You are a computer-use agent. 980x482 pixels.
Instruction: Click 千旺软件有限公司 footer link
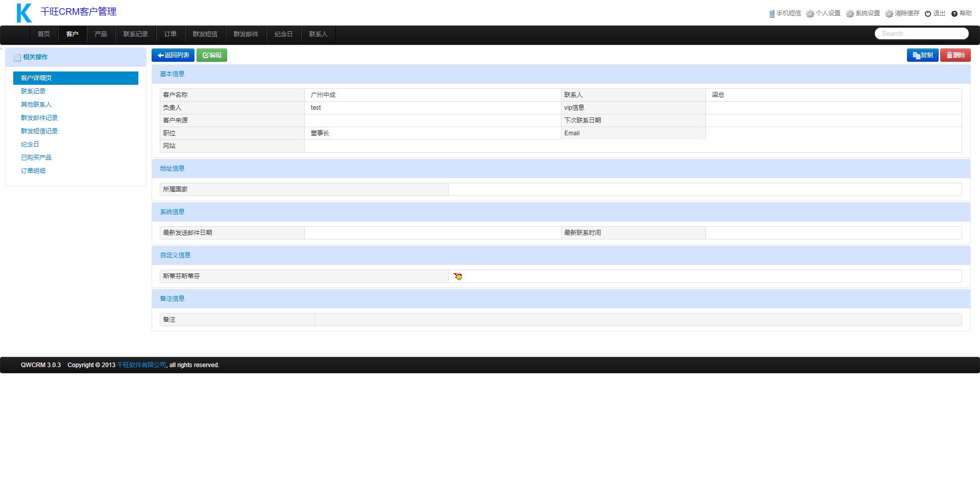point(142,365)
